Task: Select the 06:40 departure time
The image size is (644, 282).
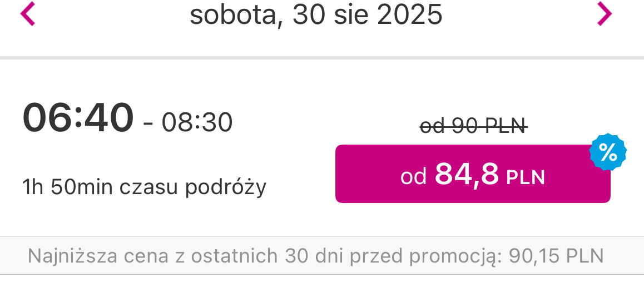Action: [78, 118]
